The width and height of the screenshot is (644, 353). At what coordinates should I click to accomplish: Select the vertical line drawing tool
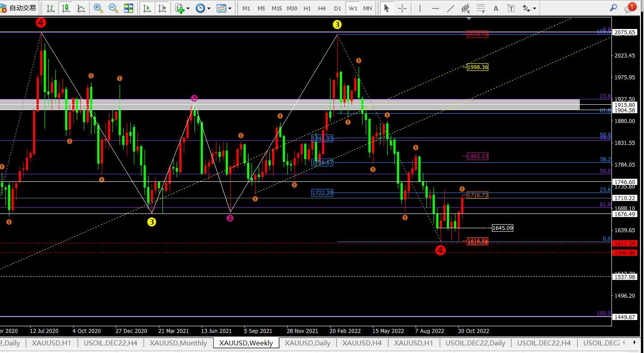click(x=420, y=8)
